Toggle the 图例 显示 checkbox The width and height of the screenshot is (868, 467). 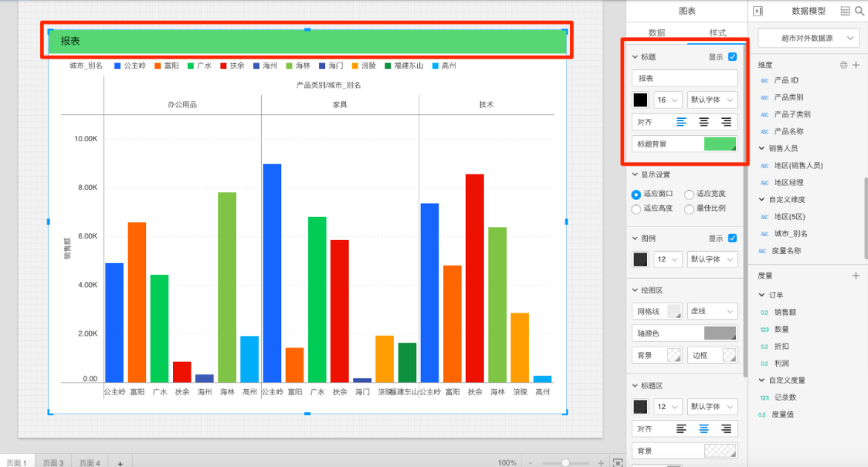[x=732, y=238]
